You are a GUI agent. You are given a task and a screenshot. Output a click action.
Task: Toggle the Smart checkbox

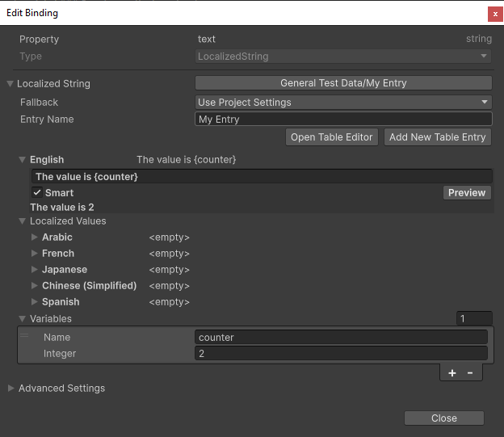37,192
